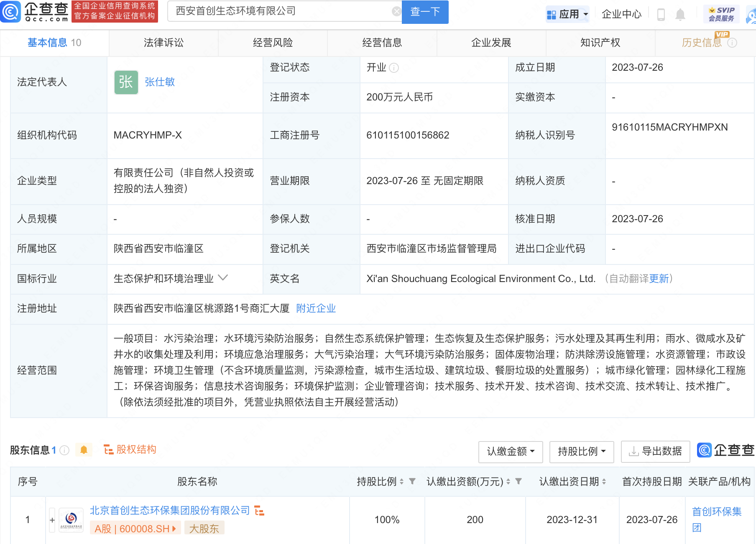Expand the 国标行业 industry chevron
The image size is (756, 544).
click(223, 278)
